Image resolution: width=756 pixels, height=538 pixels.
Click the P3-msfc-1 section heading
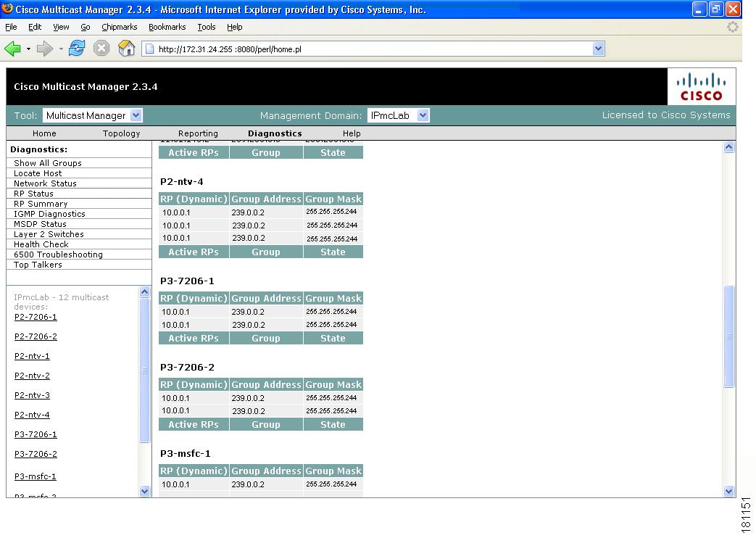pyautogui.click(x=185, y=454)
